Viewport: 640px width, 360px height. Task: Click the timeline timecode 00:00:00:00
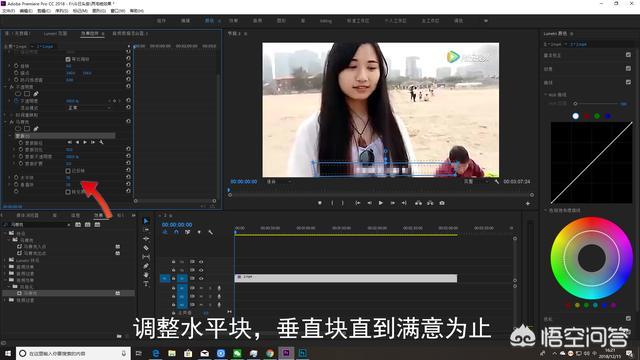[177, 224]
